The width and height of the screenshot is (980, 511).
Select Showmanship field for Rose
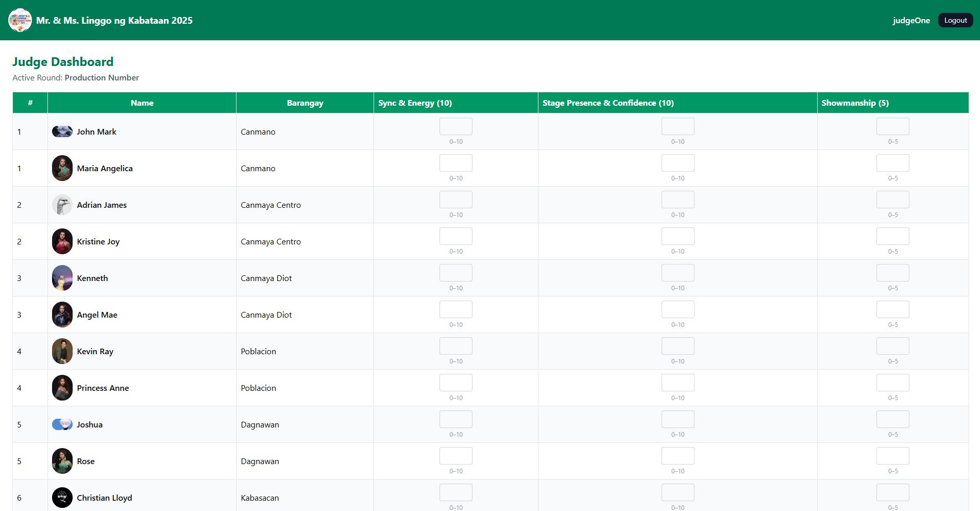tap(892, 456)
